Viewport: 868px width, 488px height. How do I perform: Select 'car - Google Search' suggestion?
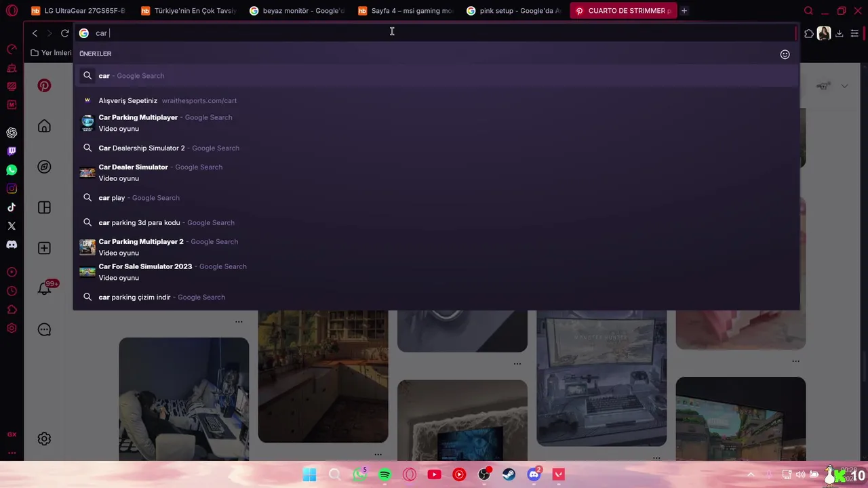[436, 76]
